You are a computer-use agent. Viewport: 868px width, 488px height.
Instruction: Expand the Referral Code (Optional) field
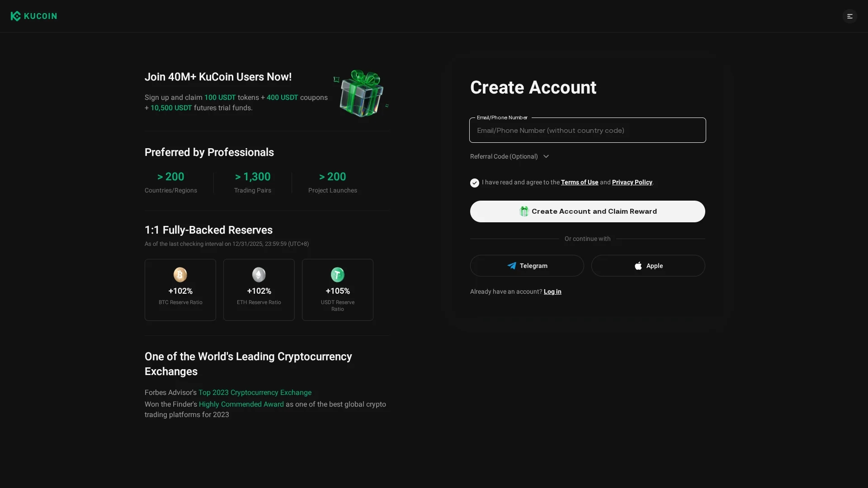(x=509, y=156)
